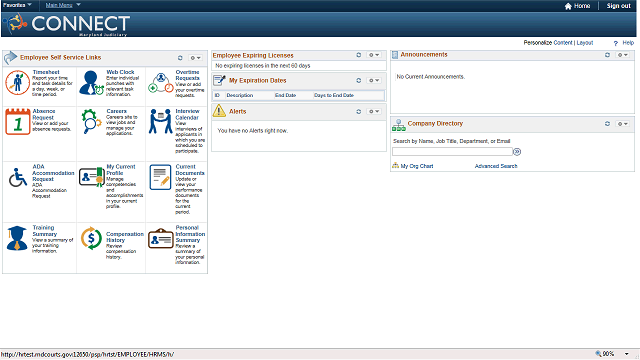Open My Expiration Dates settings dropdown

(374, 80)
